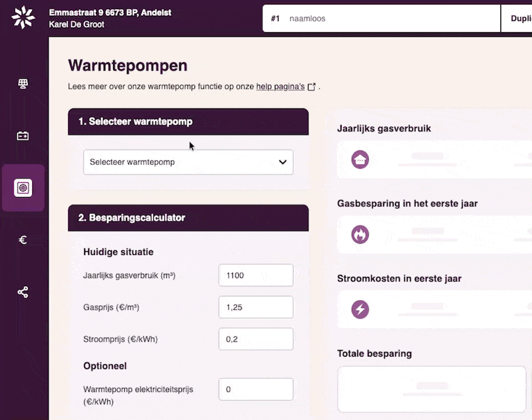Click the help pagina's link
This screenshot has height=420, width=532.
280,86
